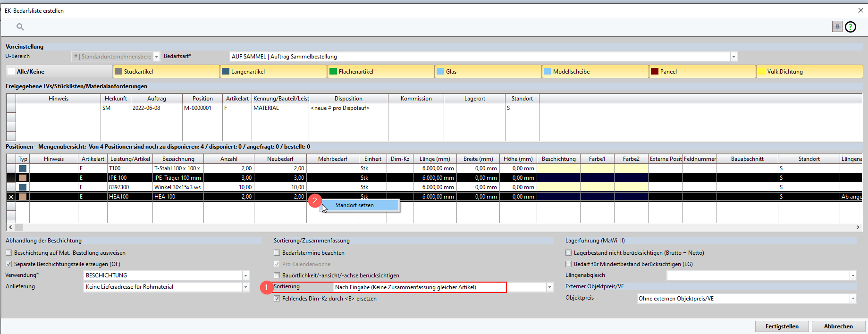Uncheck Separate Beschichtungszeile erzeugen (OF)
868x334 pixels.
[9, 264]
